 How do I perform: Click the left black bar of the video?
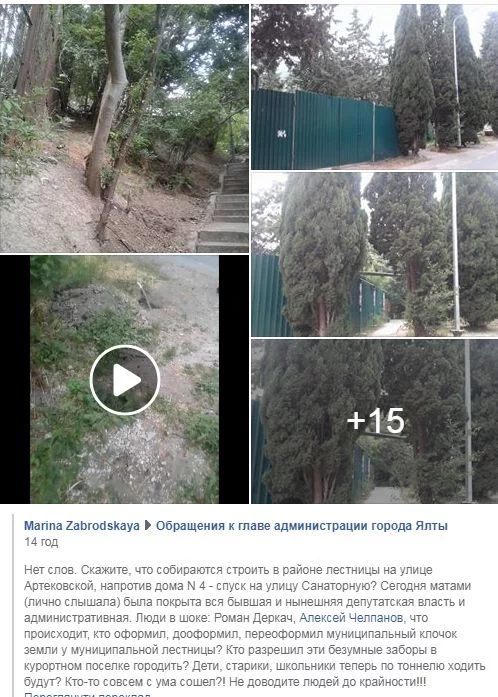[x=15, y=380]
